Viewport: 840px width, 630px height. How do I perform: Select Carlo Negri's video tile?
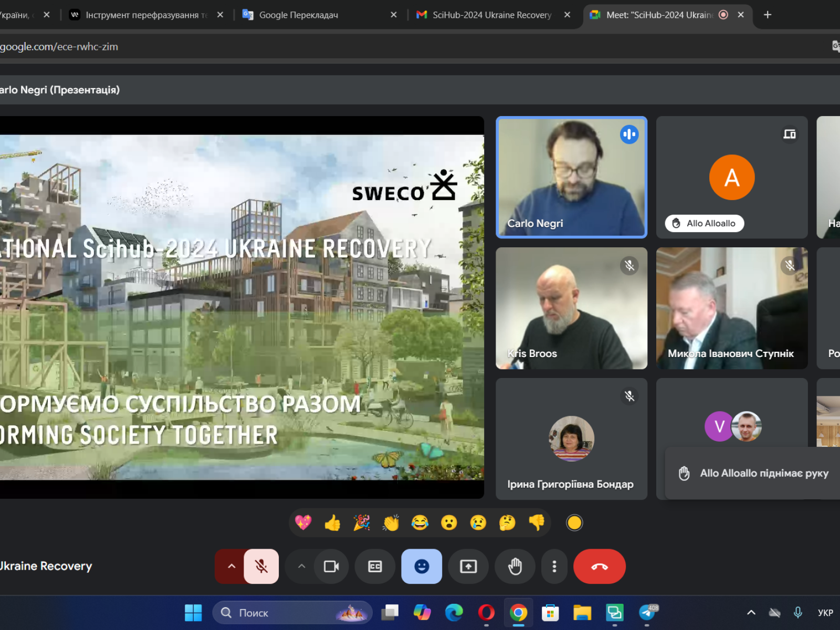pyautogui.click(x=571, y=177)
